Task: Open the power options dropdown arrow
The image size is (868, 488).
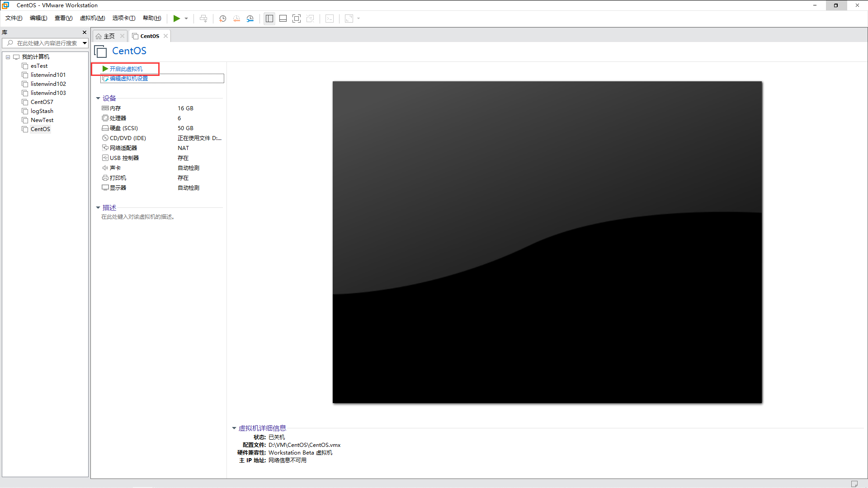Action: point(186,19)
